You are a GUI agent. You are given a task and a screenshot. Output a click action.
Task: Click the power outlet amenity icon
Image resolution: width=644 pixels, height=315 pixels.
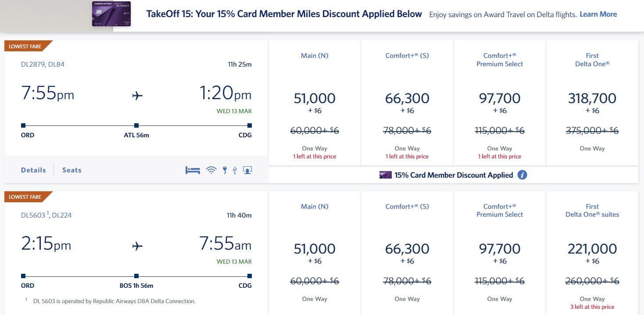click(225, 170)
